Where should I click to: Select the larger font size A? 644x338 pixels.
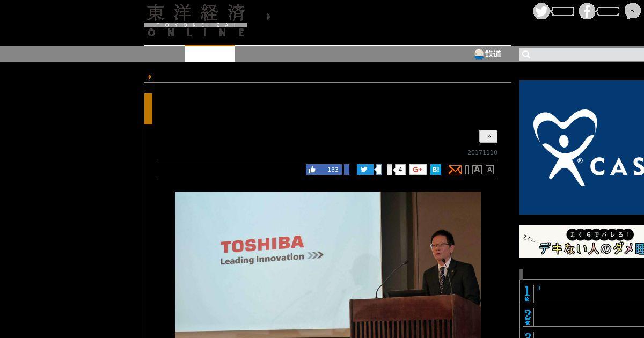pyautogui.click(x=477, y=170)
